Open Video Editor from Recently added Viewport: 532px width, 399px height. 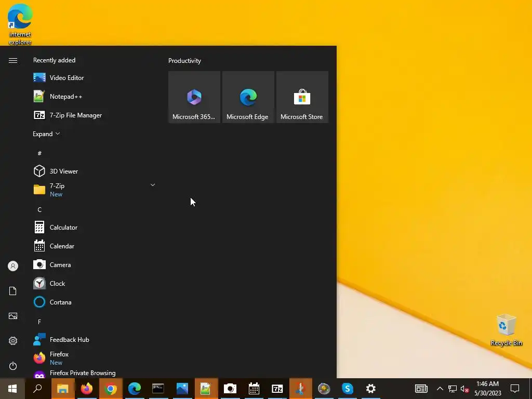(x=94, y=78)
